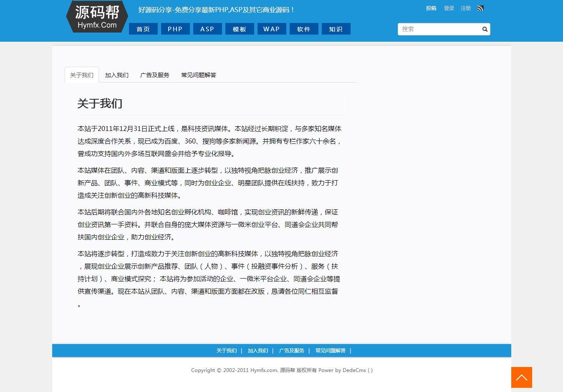The image size is (563, 392).
Task: Click the 源码帮 Hymfx.Com logo
Action: point(97,17)
